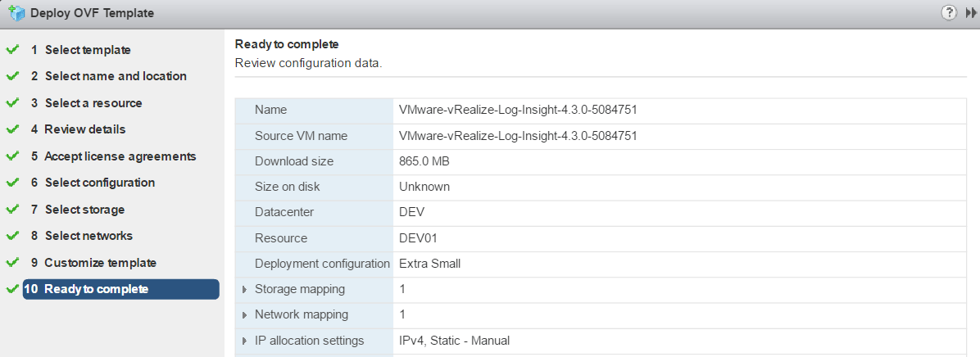Click the Source VM name label
Viewport: 980px width, 357px height.
(x=302, y=135)
